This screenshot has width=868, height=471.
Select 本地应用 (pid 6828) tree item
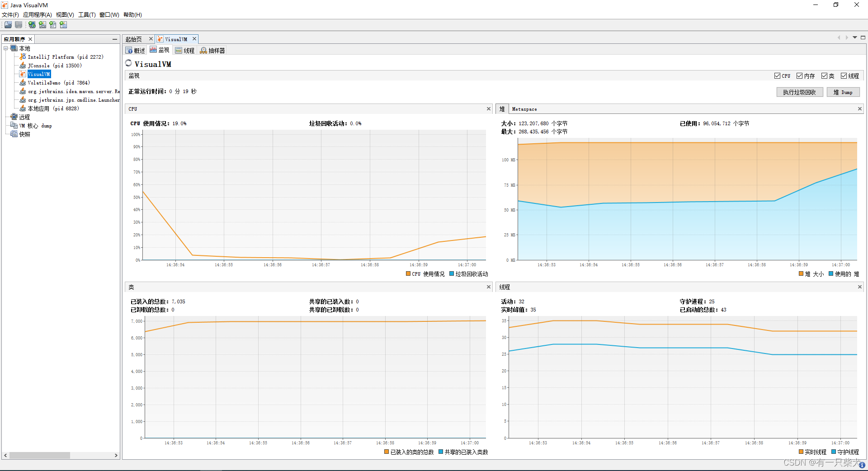pos(53,108)
